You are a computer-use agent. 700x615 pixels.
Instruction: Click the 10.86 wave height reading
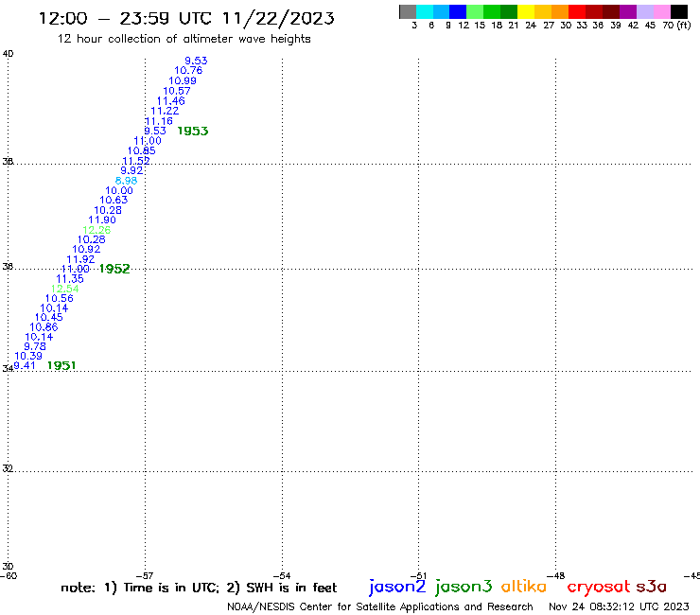click(x=44, y=327)
